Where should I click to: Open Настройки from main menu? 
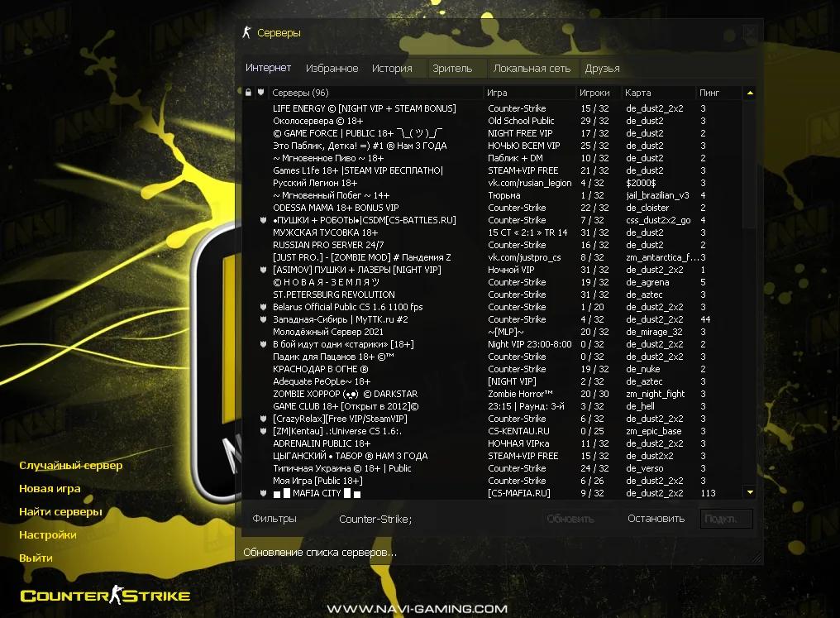pyautogui.click(x=48, y=534)
